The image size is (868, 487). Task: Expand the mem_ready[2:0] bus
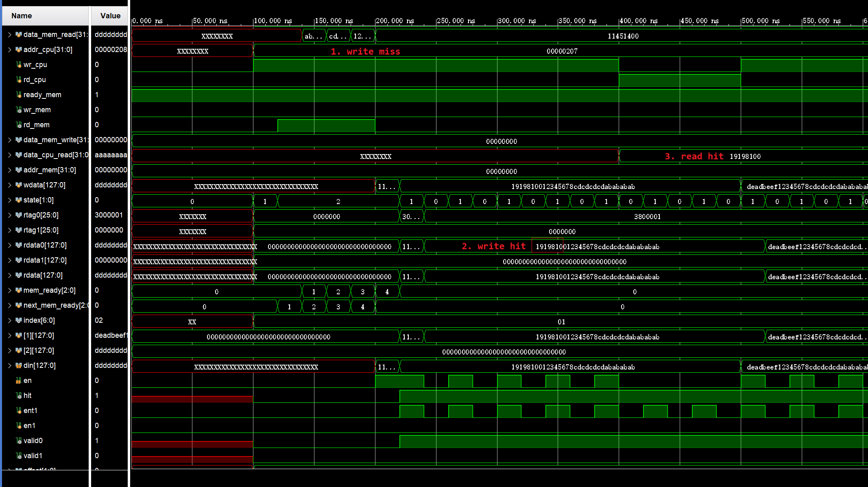[9, 290]
